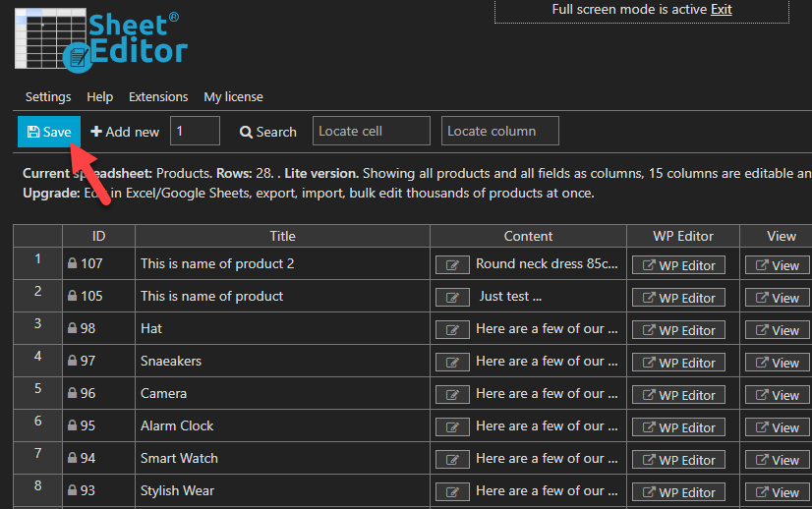The height and width of the screenshot is (509, 812).
Task: Open WP Editor for Snaeakers
Action: [678, 363]
